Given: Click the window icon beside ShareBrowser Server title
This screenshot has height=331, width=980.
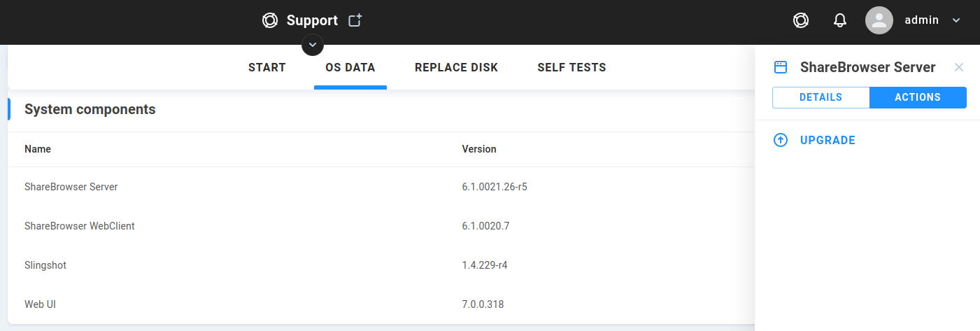Looking at the screenshot, I should [x=781, y=67].
